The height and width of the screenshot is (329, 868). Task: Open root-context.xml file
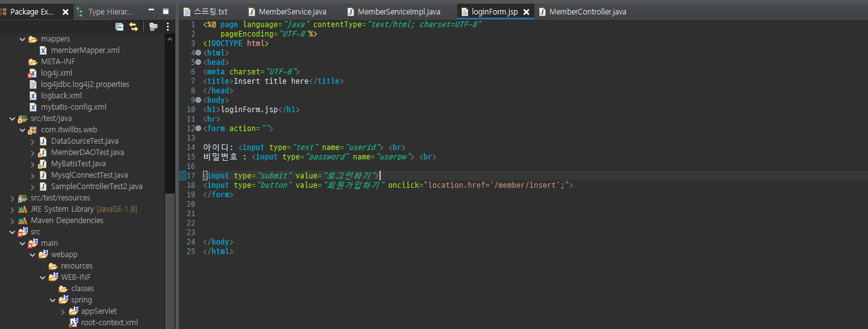point(110,323)
